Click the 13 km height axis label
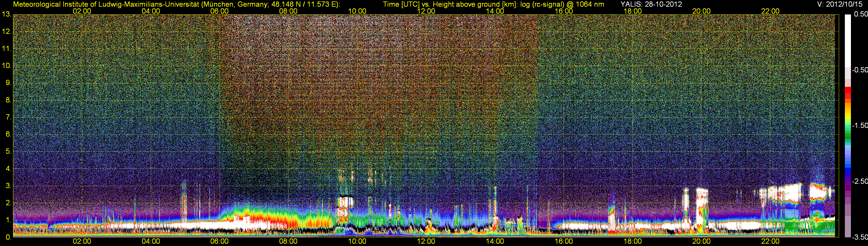 6,14
